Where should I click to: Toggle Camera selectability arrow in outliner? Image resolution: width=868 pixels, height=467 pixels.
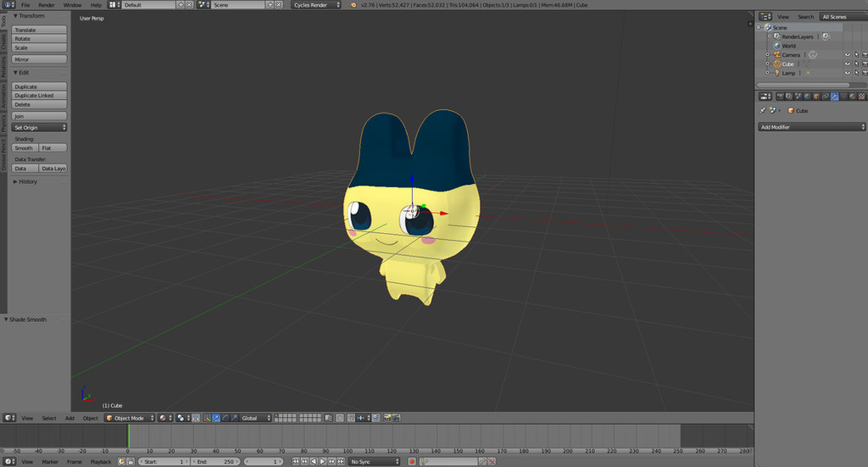[857, 54]
